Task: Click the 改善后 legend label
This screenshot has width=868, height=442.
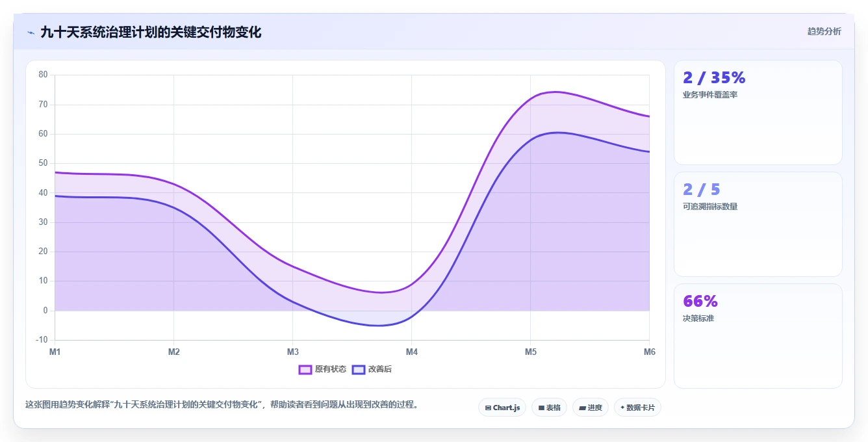Action: tap(380, 369)
